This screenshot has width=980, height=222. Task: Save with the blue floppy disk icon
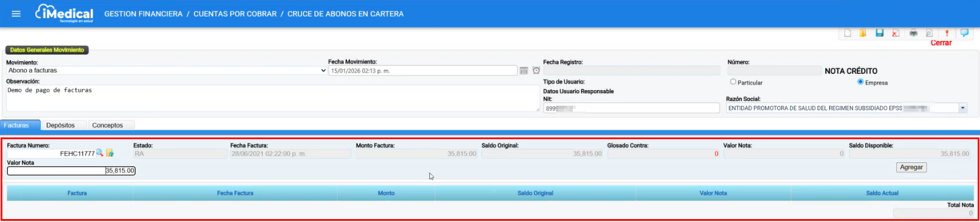click(x=880, y=33)
